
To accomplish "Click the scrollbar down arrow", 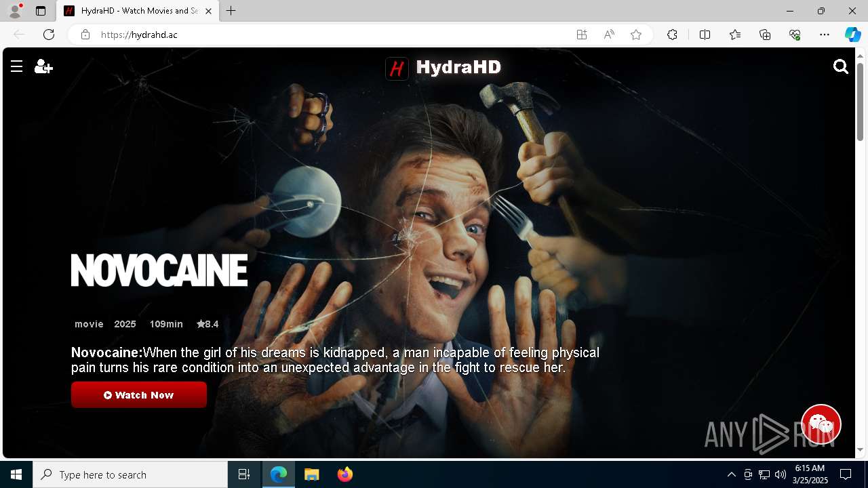I will pyautogui.click(x=861, y=449).
